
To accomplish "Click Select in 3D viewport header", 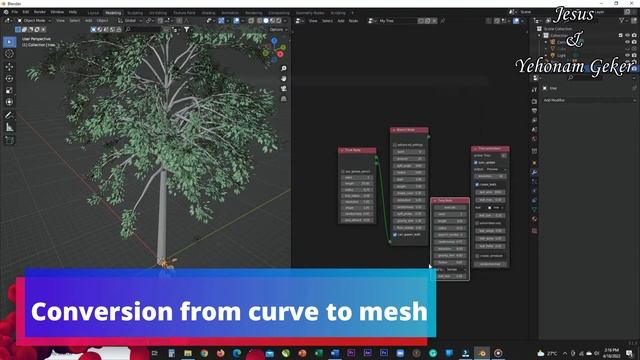I will 75,20.
